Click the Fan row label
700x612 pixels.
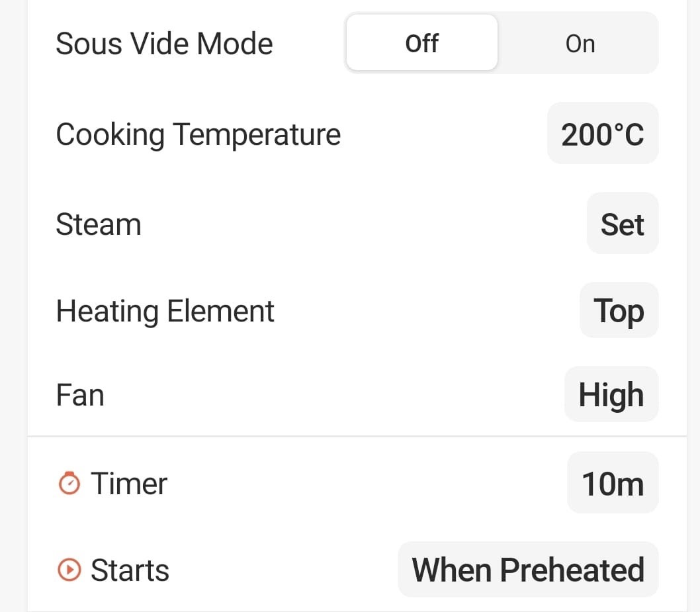pyautogui.click(x=79, y=395)
